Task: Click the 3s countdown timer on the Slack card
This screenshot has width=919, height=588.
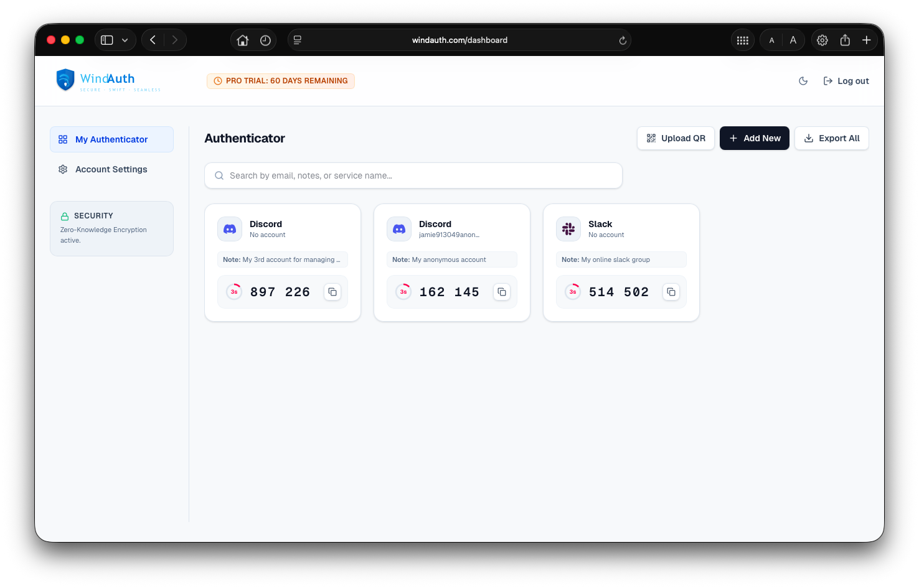Action: [x=572, y=291]
